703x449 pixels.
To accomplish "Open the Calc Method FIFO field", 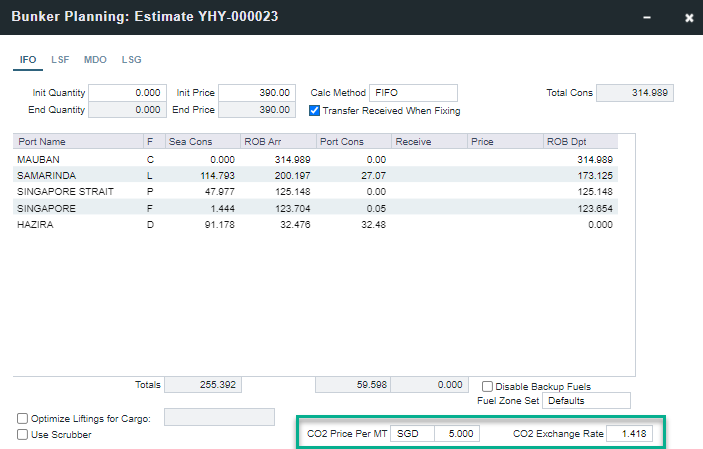I will pos(413,93).
